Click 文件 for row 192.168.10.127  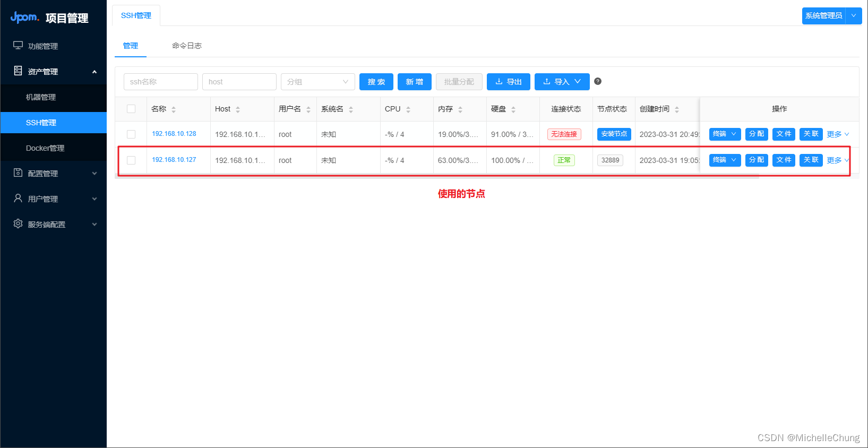(x=784, y=160)
